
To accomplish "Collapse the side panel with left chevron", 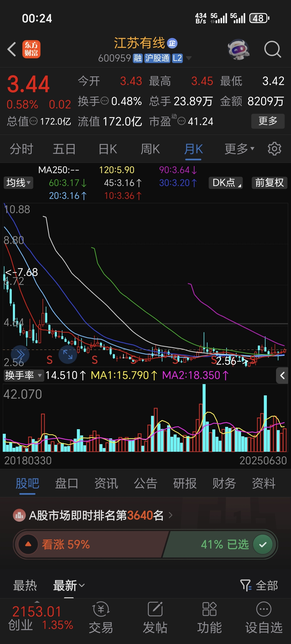I will click(283, 376).
